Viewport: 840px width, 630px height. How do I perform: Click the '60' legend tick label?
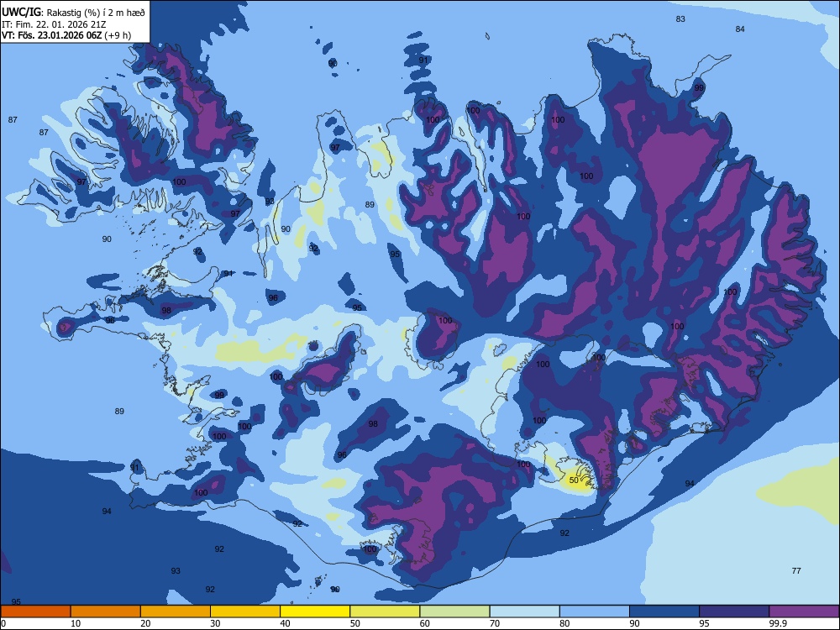pos(425,623)
